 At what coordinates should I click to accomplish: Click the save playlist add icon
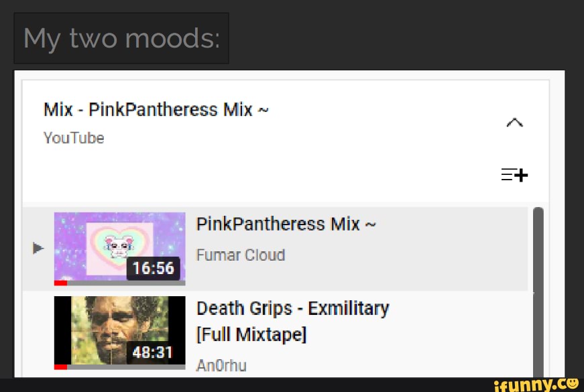point(514,175)
